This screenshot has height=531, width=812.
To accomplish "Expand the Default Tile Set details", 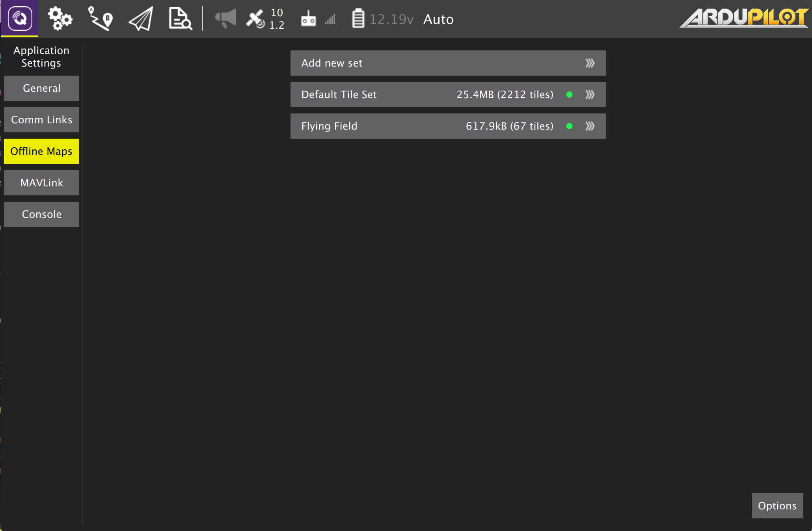I will pyautogui.click(x=590, y=95).
